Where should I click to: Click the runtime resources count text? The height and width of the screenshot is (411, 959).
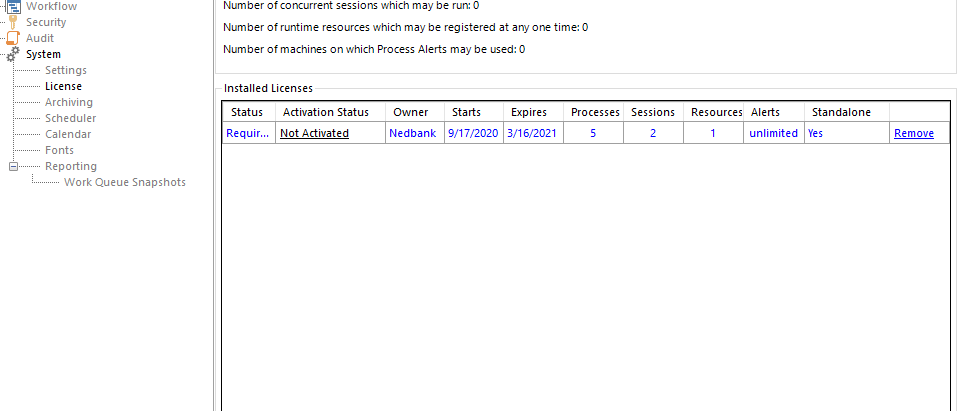point(405,28)
